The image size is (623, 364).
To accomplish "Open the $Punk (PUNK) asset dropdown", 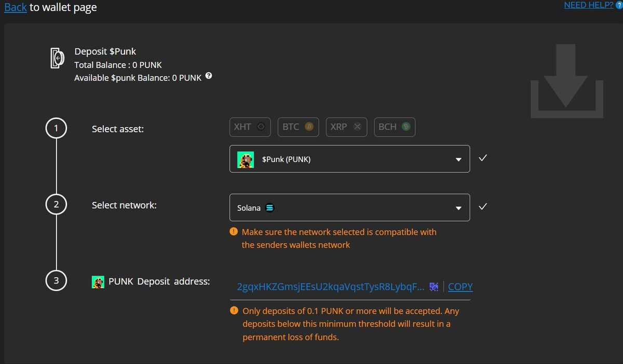I will click(350, 159).
